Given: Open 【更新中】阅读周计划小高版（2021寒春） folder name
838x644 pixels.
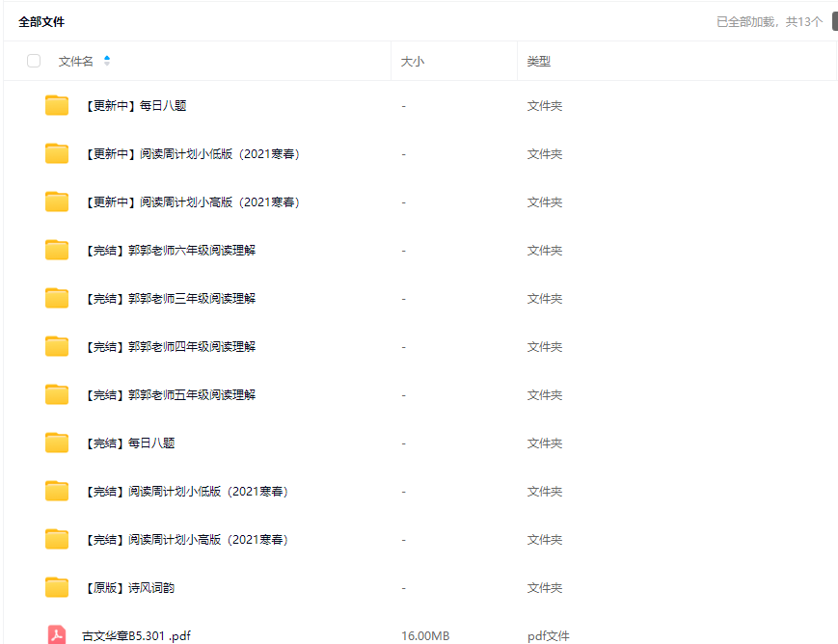Looking at the screenshot, I should tap(191, 202).
